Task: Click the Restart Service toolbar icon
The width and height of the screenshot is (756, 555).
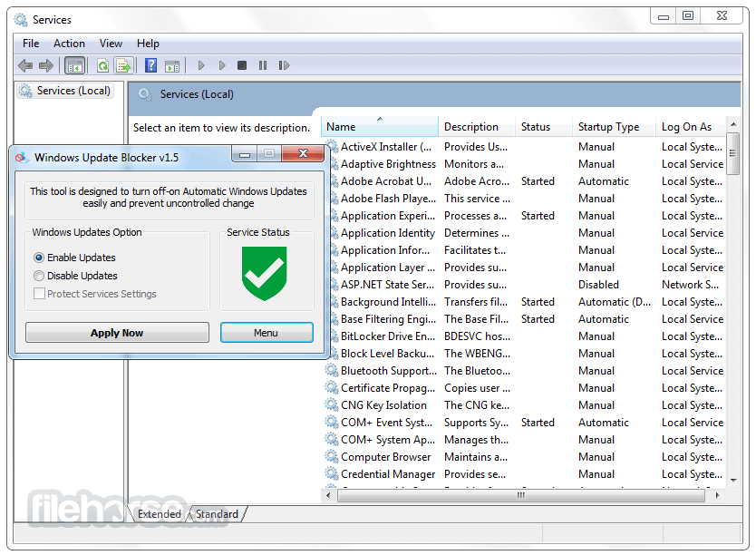Action: coord(284,65)
